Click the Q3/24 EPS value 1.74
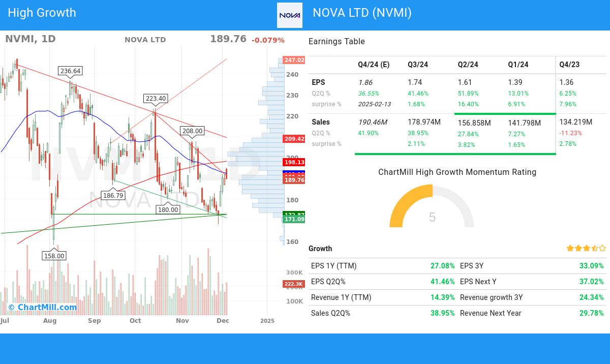Viewport: 610px width, 364px height. click(x=415, y=82)
